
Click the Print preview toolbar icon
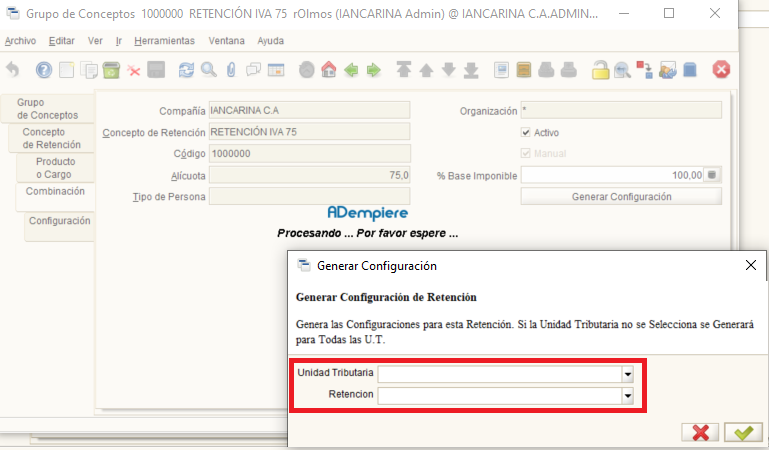point(546,70)
